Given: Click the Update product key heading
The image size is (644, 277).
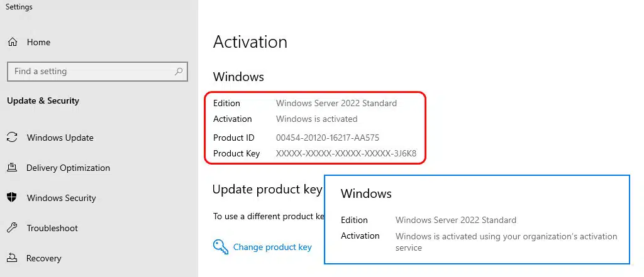Looking at the screenshot, I should [x=267, y=190].
